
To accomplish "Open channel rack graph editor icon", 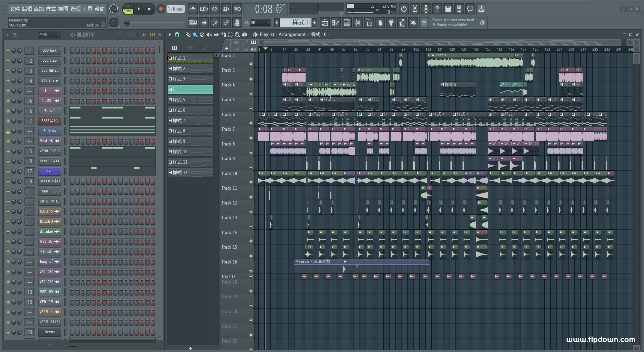I will 145,35.
